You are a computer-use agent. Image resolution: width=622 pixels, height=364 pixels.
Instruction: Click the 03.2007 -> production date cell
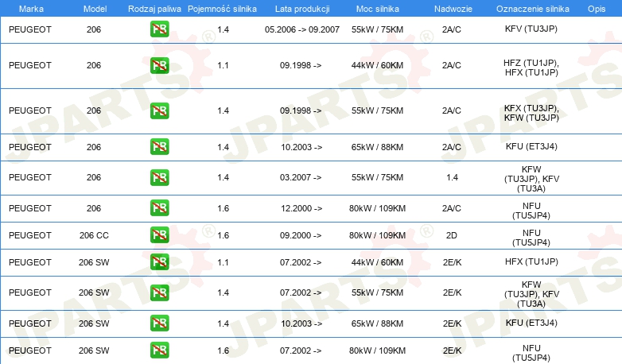coord(301,177)
